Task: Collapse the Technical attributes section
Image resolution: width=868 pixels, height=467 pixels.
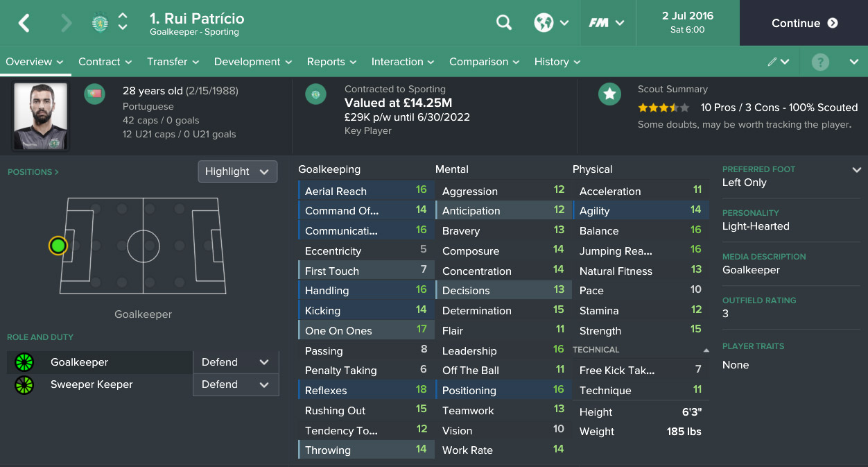Action: pos(706,350)
